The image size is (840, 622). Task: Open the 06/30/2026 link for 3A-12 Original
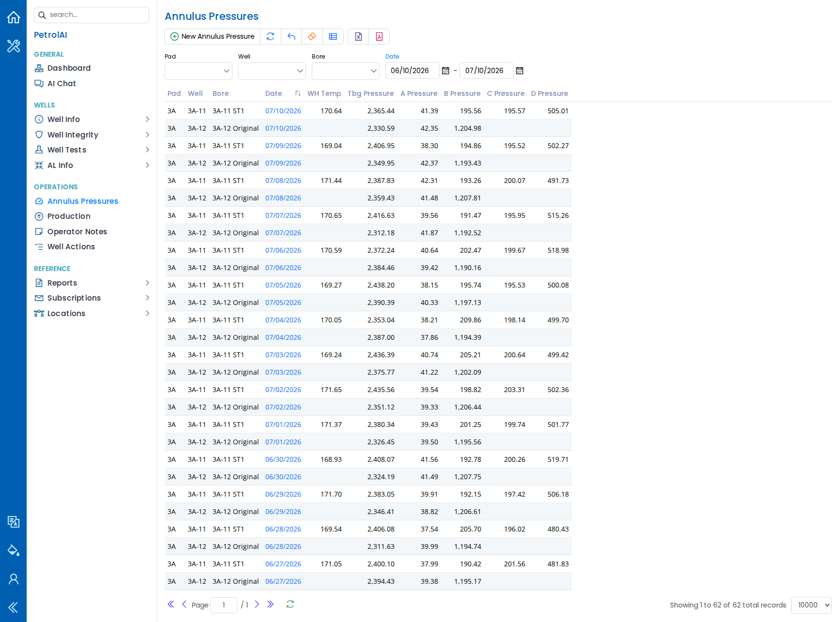[283, 477]
